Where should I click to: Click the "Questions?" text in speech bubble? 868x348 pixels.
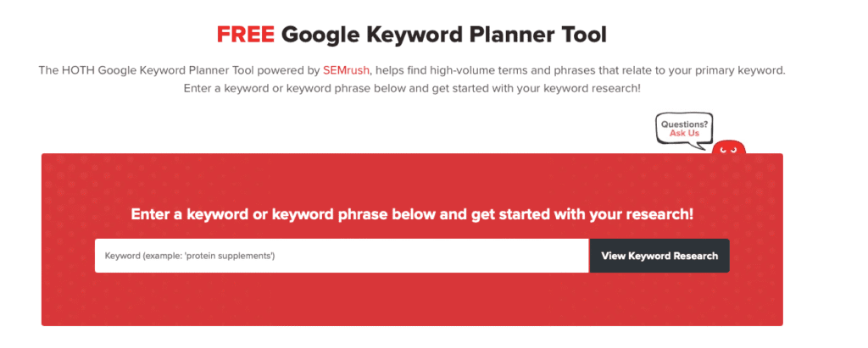pos(684,124)
